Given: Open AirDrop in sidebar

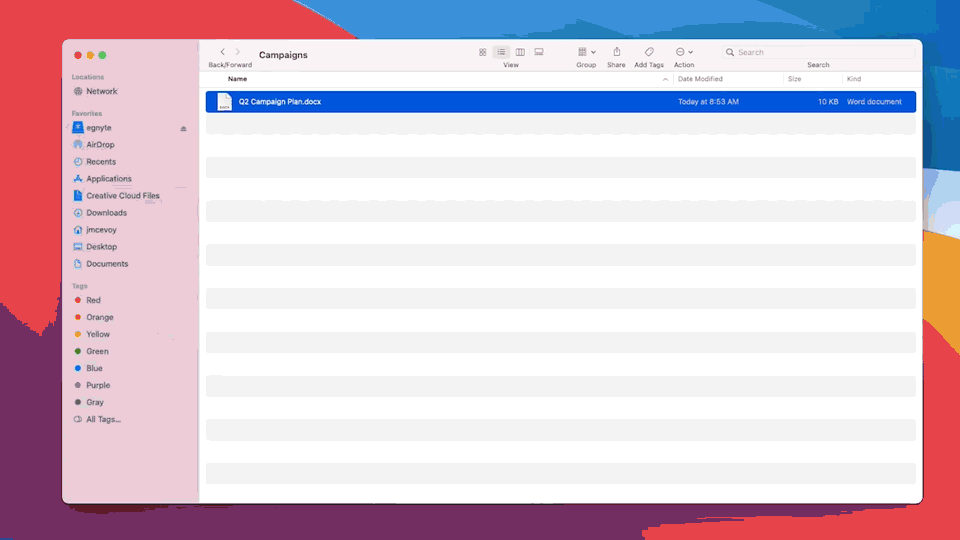Looking at the screenshot, I should 100,145.
